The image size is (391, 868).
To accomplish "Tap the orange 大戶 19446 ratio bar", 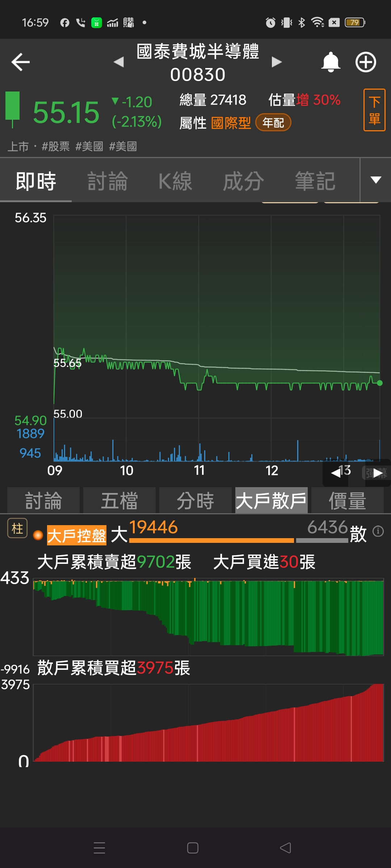I will [x=211, y=540].
